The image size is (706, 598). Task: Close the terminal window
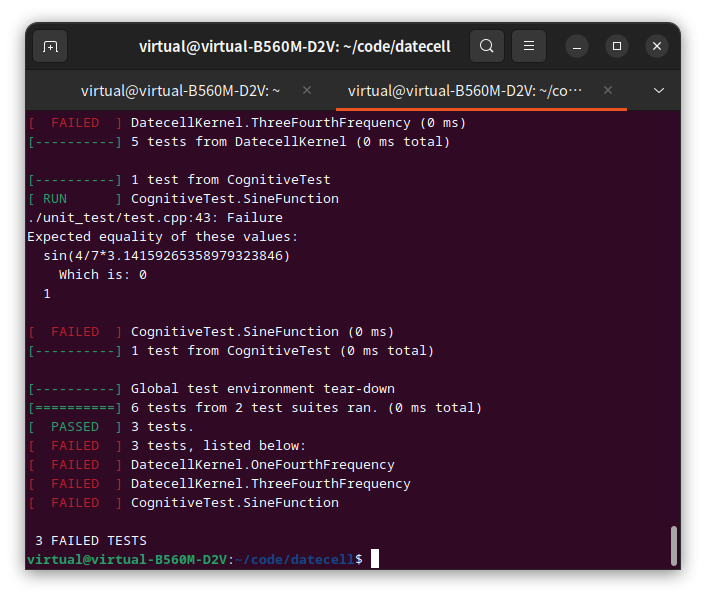[x=657, y=46]
